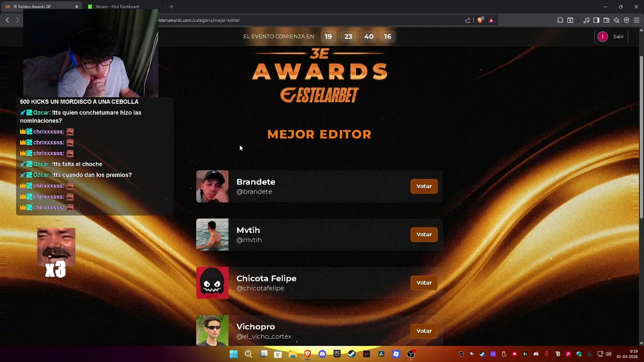This screenshot has height=362, width=644.
Task: Click the 3E Awards Estelarbet logo
Action: pyautogui.click(x=319, y=75)
